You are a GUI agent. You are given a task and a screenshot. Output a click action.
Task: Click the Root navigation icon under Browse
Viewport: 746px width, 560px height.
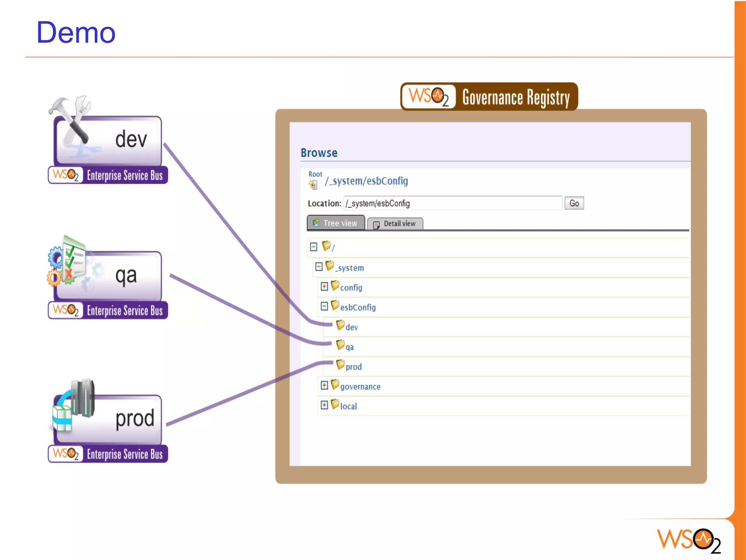point(313,185)
